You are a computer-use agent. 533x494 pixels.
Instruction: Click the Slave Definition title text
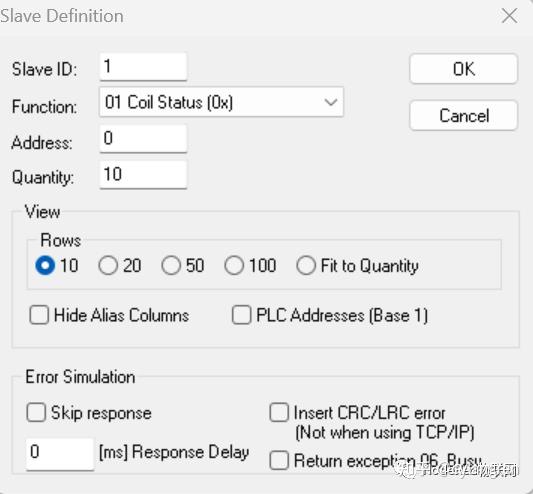pos(62,16)
